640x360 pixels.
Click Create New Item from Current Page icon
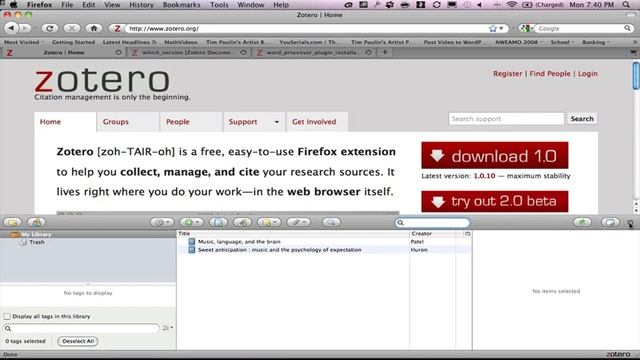tap(218, 222)
